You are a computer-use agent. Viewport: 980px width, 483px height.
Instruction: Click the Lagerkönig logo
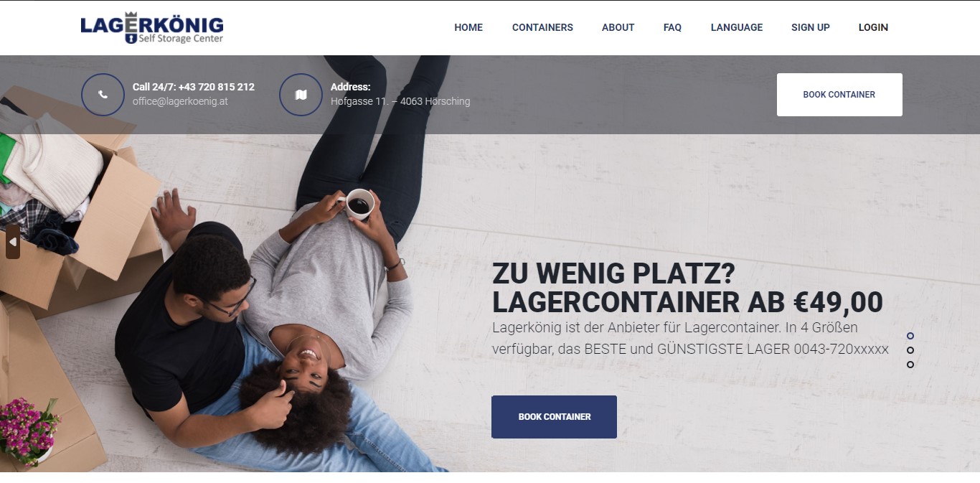tap(152, 28)
